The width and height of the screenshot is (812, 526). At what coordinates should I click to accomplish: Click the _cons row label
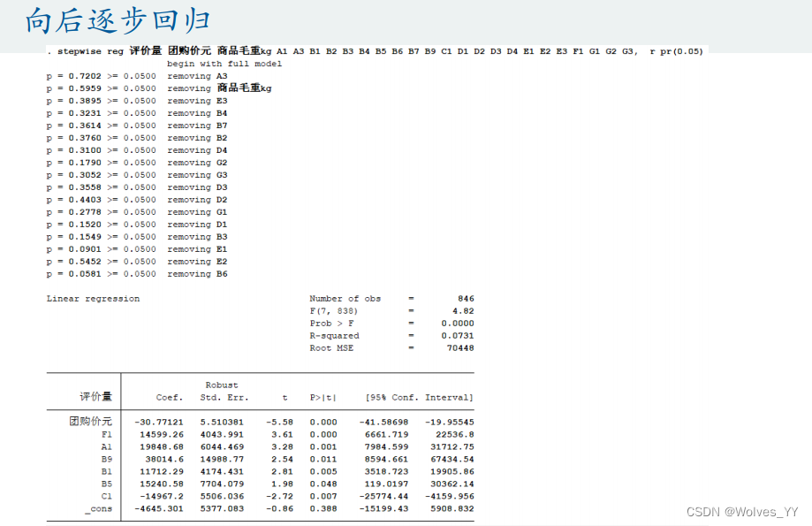[98, 509]
